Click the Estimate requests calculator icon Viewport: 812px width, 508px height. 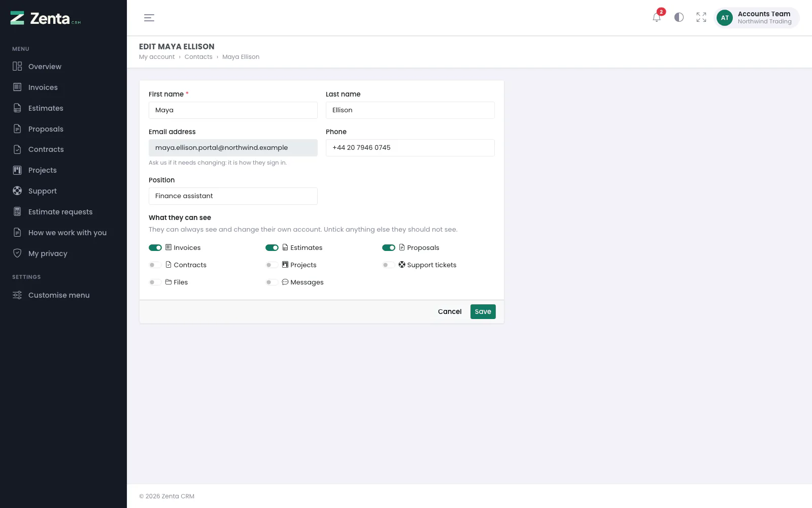[x=17, y=211]
